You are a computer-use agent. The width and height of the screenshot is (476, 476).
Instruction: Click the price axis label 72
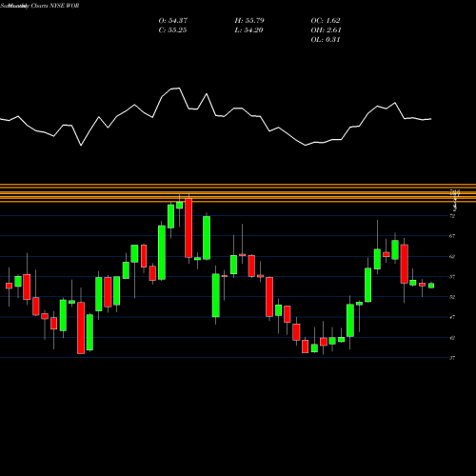(452, 216)
